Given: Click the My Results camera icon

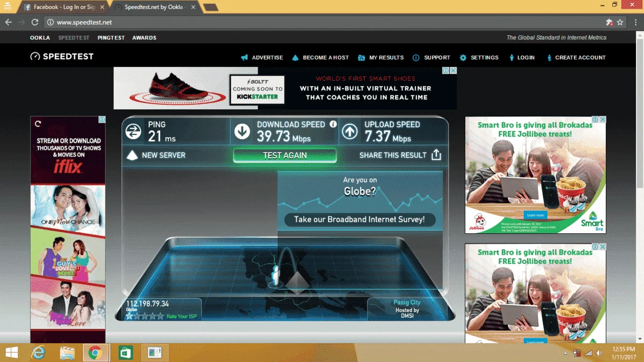Looking at the screenshot, I should click(x=362, y=57).
